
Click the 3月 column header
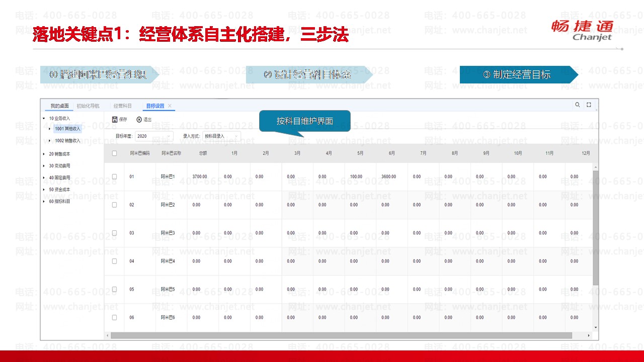coord(297,153)
